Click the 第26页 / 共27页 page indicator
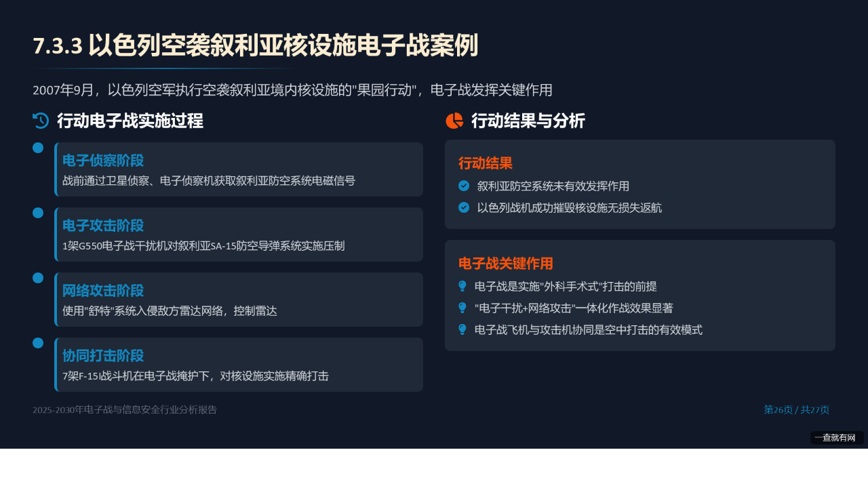The image size is (868, 488). pyautogui.click(x=797, y=409)
